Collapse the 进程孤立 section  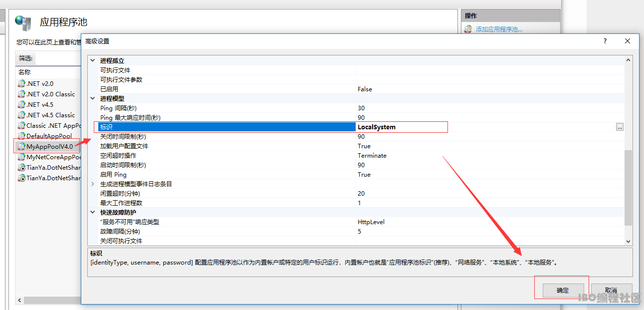click(92, 61)
